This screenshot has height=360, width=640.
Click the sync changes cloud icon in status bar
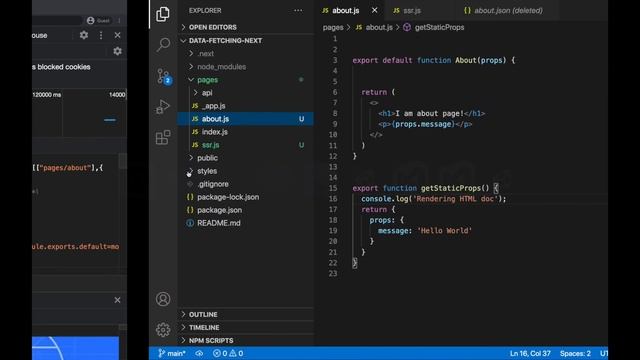[199, 353]
